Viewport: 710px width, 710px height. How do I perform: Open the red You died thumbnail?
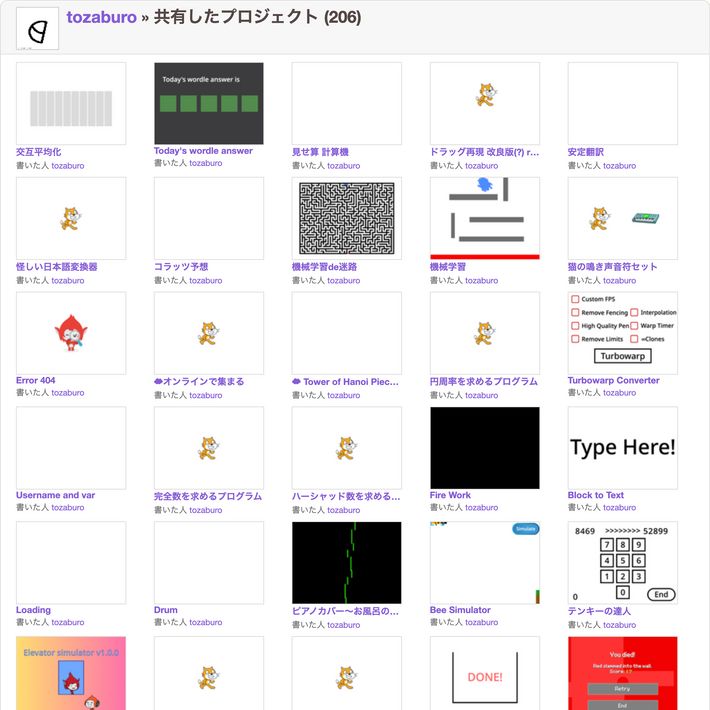pos(623,673)
